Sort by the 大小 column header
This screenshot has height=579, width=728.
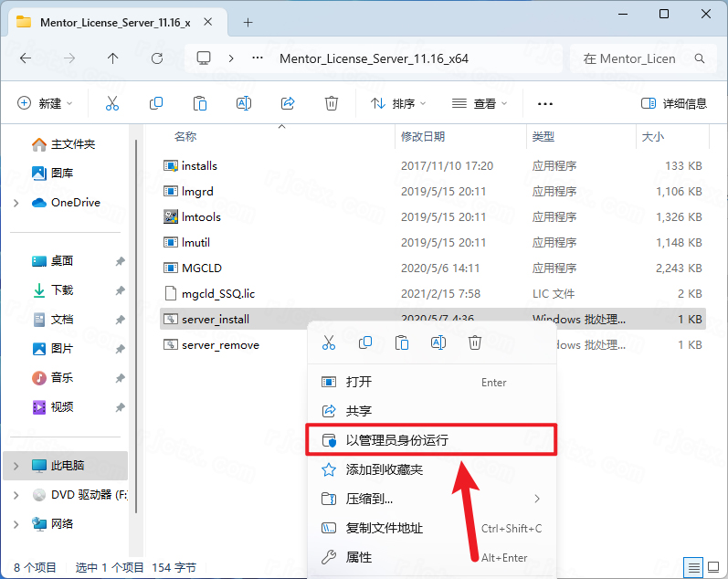click(652, 136)
